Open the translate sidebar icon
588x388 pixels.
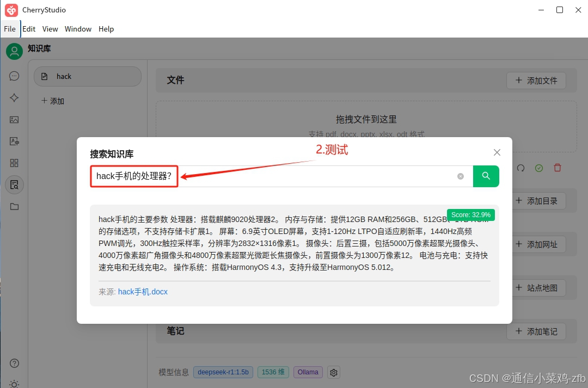tap(14, 141)
